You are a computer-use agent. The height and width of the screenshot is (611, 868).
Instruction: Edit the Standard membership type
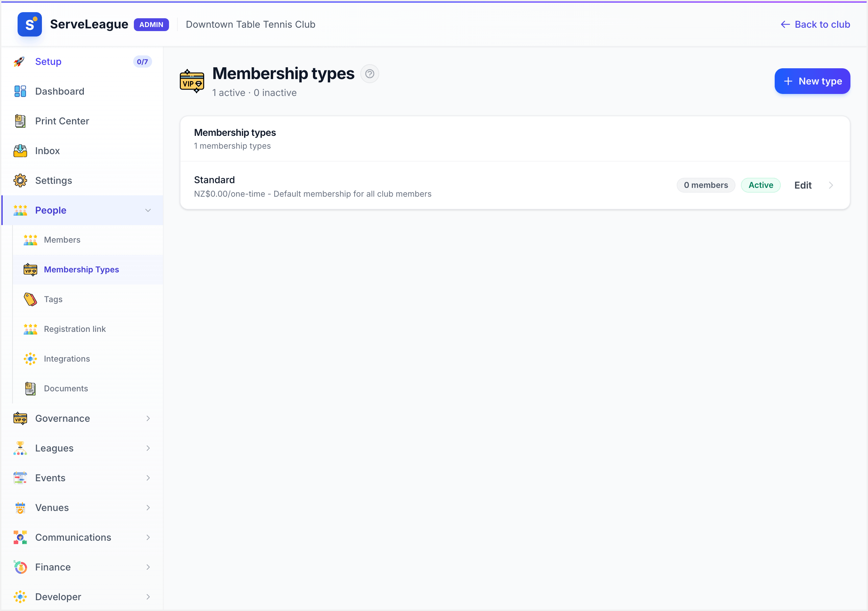[803, 185]
